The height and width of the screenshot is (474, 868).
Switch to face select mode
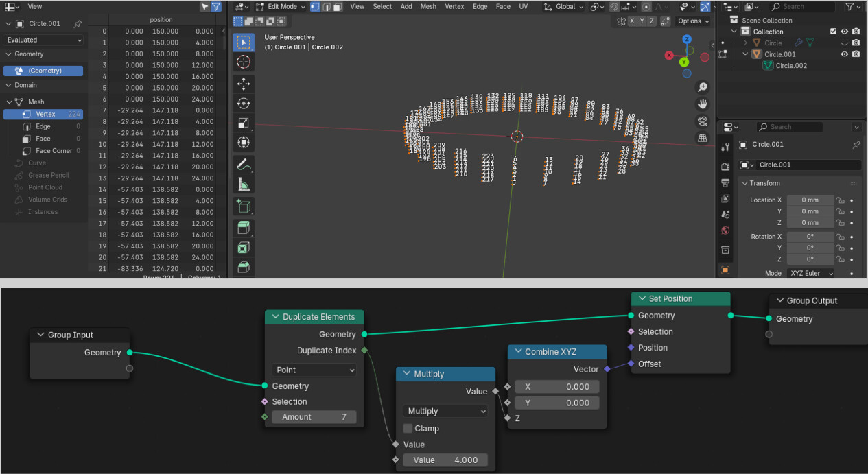coord(338,7)
